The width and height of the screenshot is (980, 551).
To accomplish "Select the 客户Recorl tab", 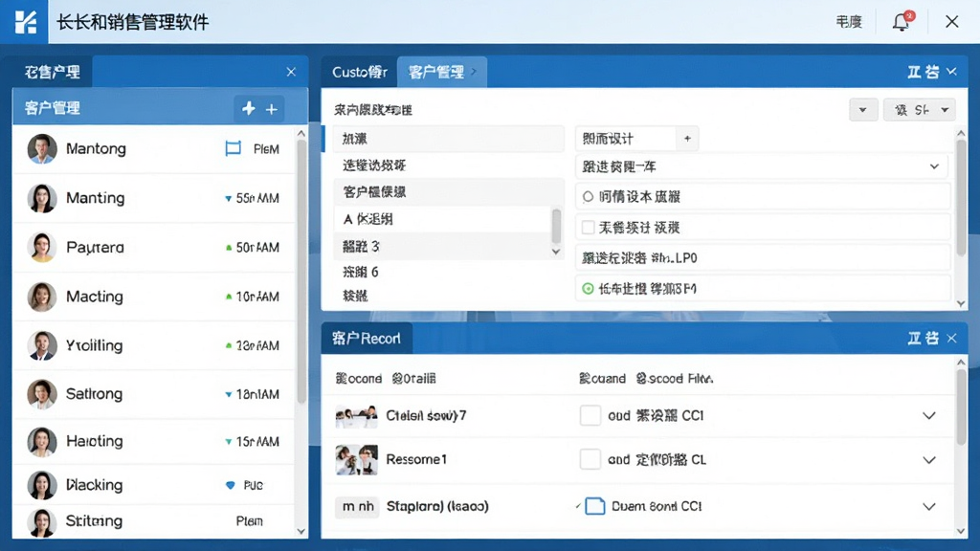I will 367,339.
